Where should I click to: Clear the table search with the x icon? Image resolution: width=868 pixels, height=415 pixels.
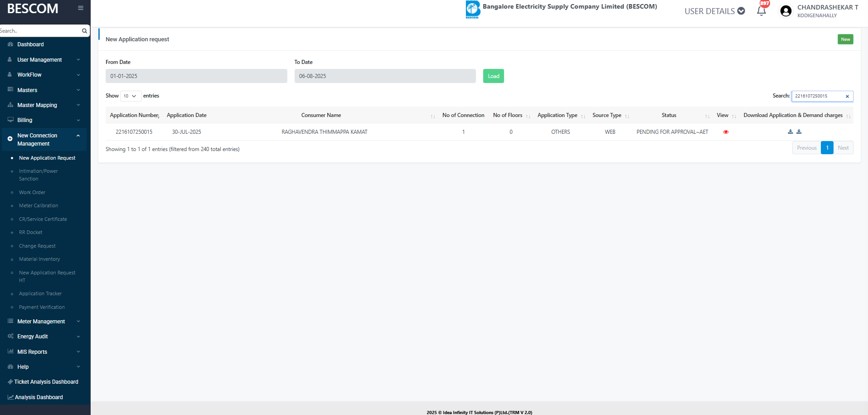point(847,96)
